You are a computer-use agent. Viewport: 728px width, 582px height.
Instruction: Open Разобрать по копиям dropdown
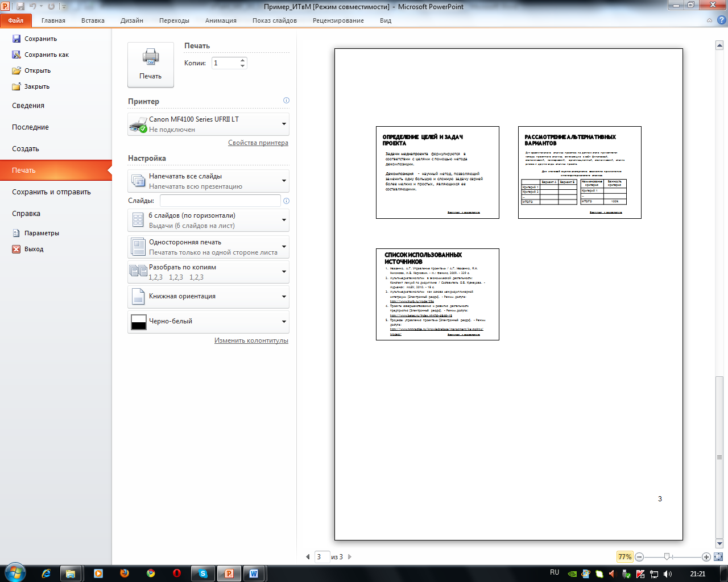point(208,272)
